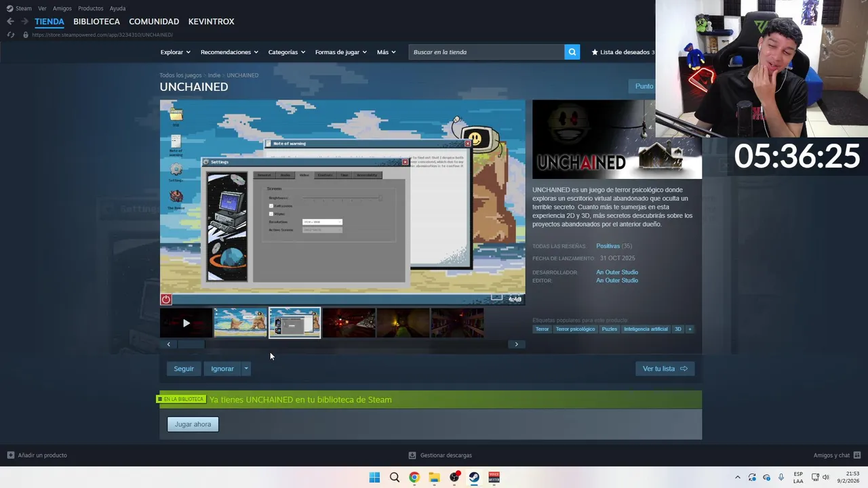
Task: Open Amigos y chat
Action: point(837,455)
